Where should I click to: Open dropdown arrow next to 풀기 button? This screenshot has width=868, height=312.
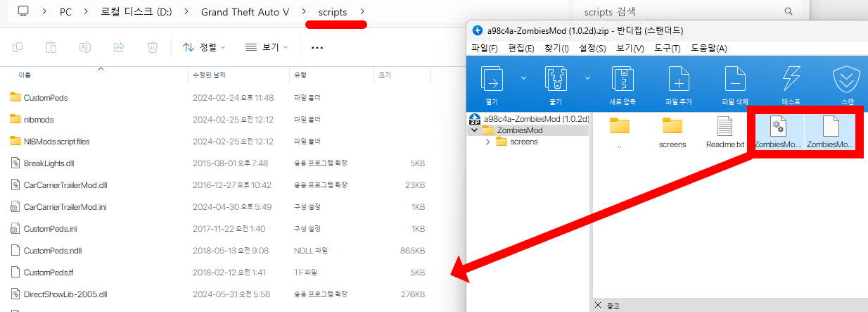[x=587, y=78]
